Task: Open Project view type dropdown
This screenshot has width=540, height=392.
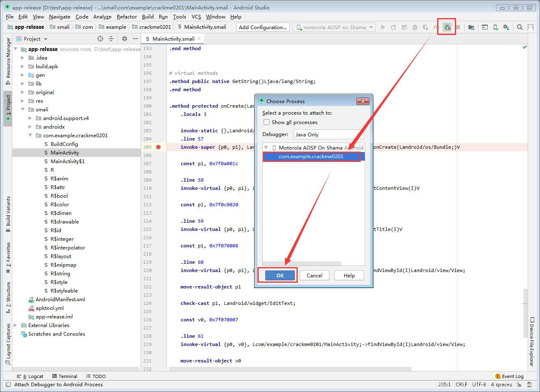Action: pos(32,39)
